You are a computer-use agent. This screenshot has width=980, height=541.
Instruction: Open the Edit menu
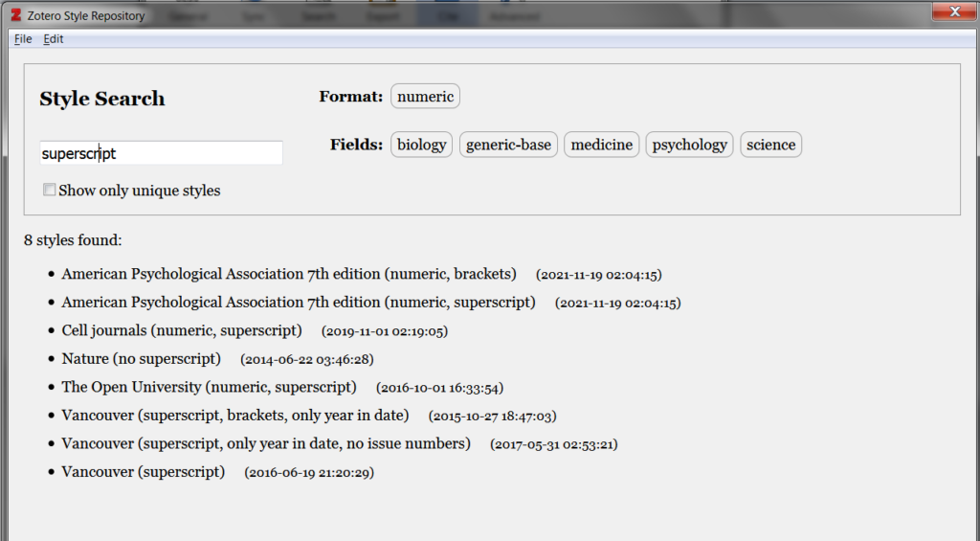click(54, 38)
